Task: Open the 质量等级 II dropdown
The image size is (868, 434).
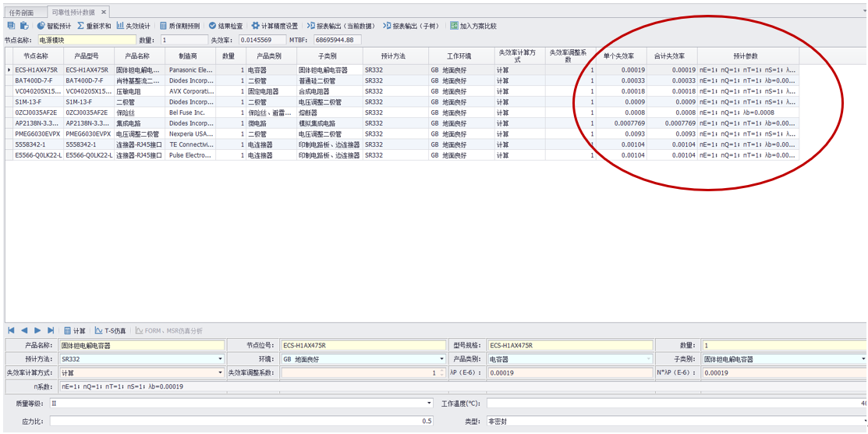Action: tap(430, 403)
